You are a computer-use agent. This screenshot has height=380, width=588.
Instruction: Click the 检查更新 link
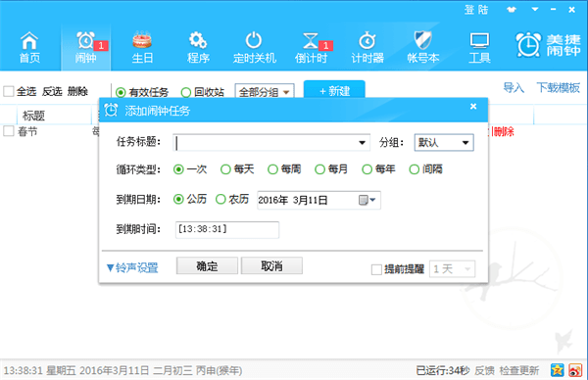[519, 370]
